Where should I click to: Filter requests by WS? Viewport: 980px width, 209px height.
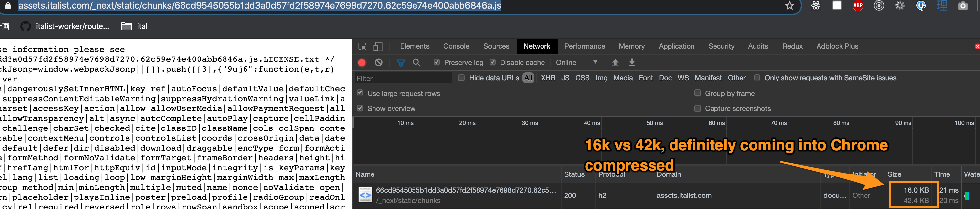[683, 78]
